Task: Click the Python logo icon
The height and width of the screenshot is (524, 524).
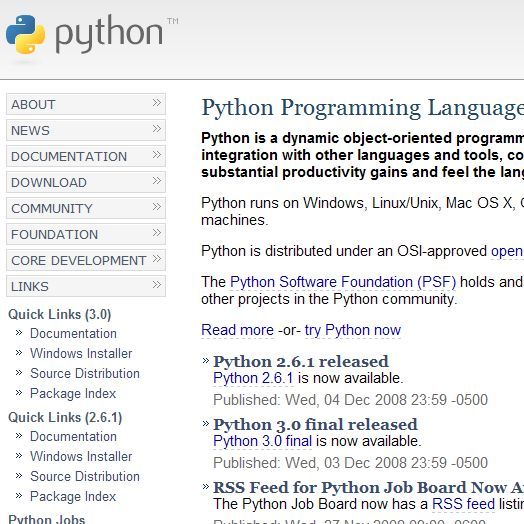Action: 25,34
